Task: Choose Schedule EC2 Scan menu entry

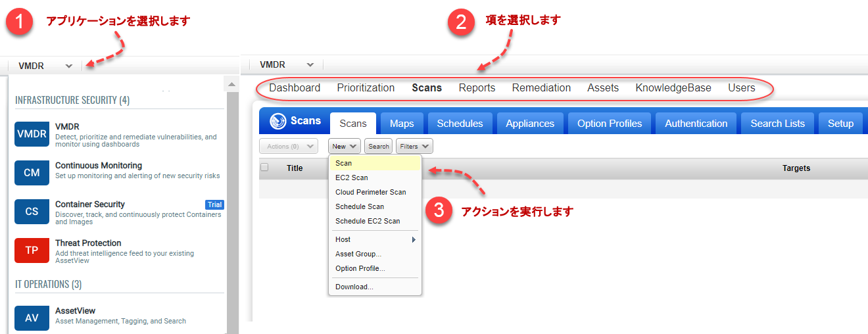Action: (x=375, y=221)
